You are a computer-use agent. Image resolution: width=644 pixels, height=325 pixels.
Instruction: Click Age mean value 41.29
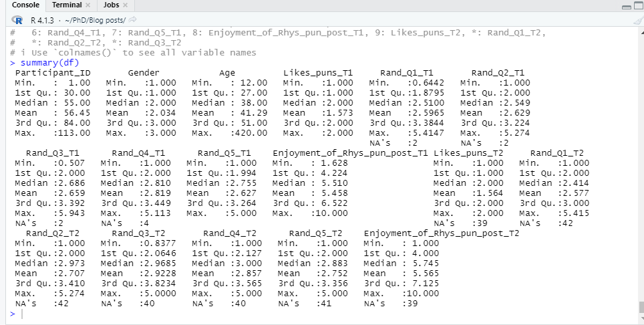coord(254,113)
